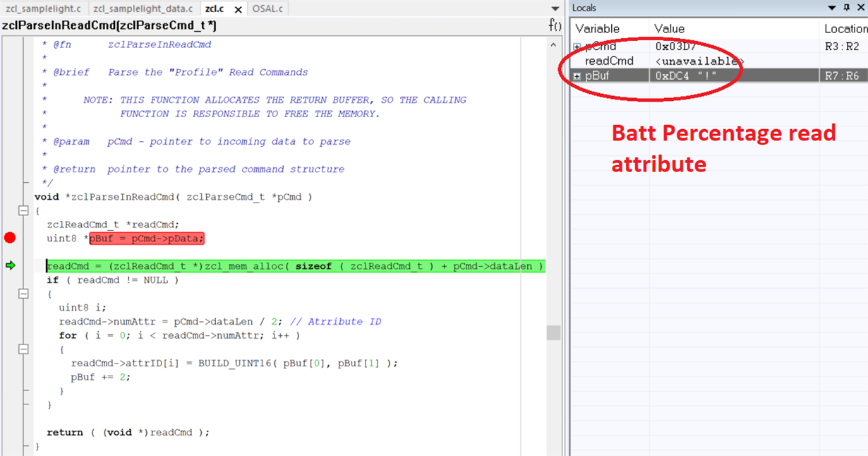This screenshot has width=868, height=456.
Task: Close the zcl.c editor tab
Action: [x=238, y=9]
